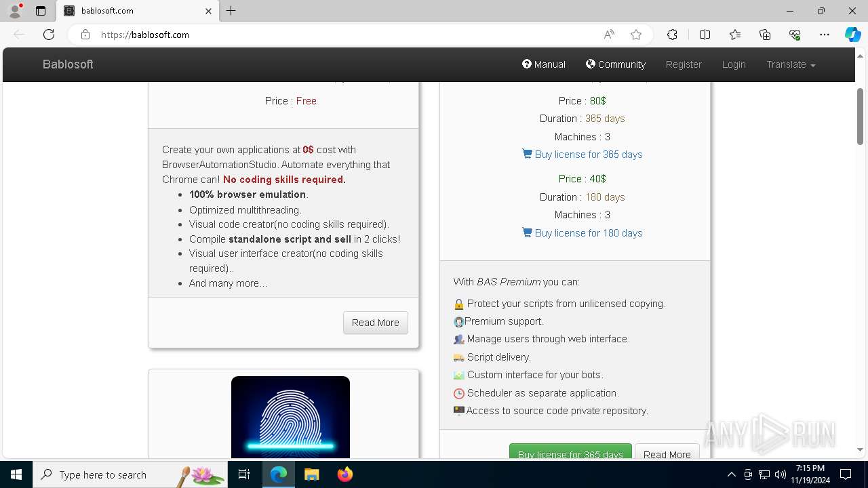Open the Community menu item
This screenshot has height=488, width=868.
(616, 64)
